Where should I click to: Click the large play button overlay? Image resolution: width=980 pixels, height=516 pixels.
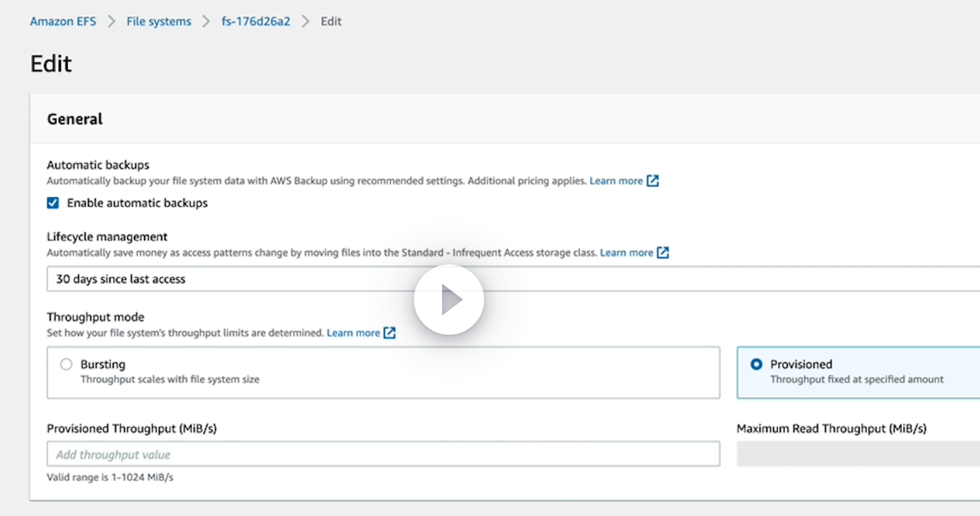tap(449, 300)
